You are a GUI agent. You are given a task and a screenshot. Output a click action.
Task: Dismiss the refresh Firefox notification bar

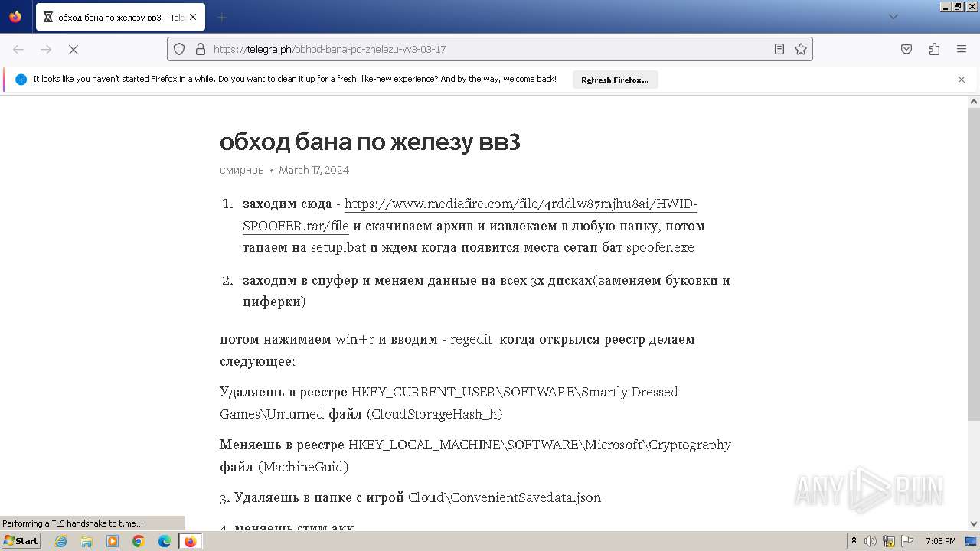(962, 80)
